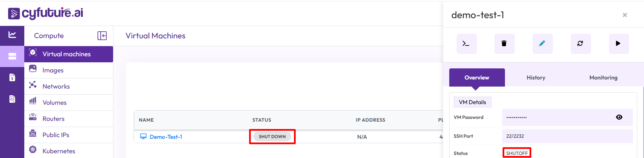The height and width of the screenshot is (158, 644).
Task: Click the reboot VM refresh icon
Action: pos(580,43)
